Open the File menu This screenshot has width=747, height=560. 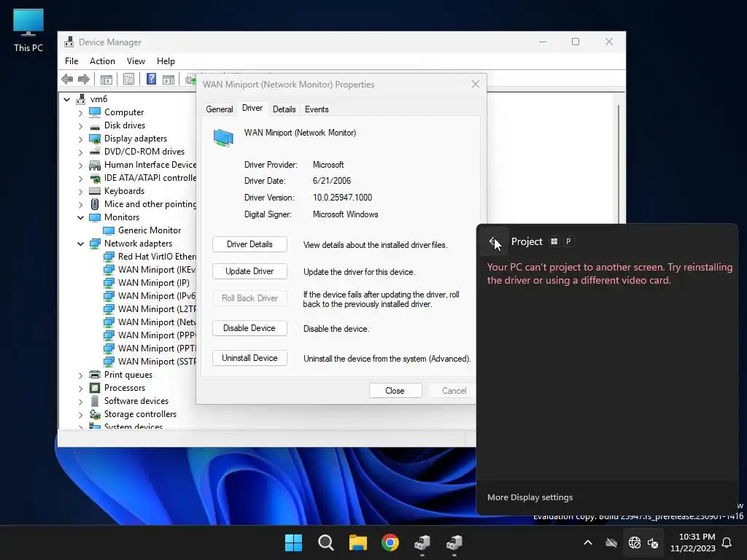71,61
